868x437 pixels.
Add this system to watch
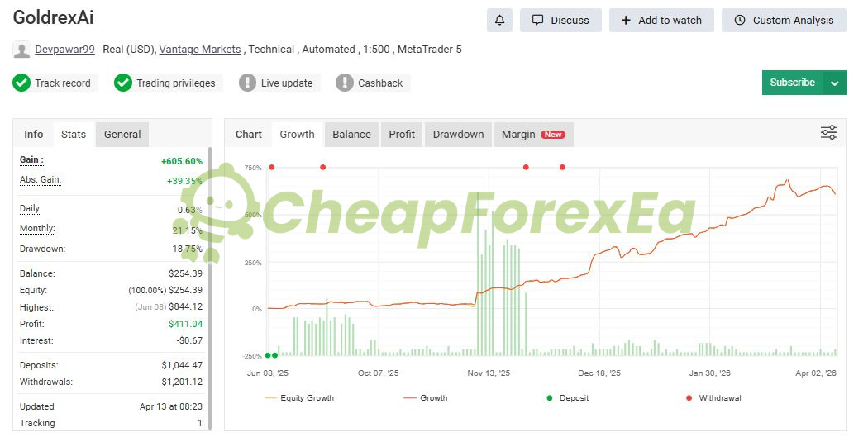pos(661,21)
